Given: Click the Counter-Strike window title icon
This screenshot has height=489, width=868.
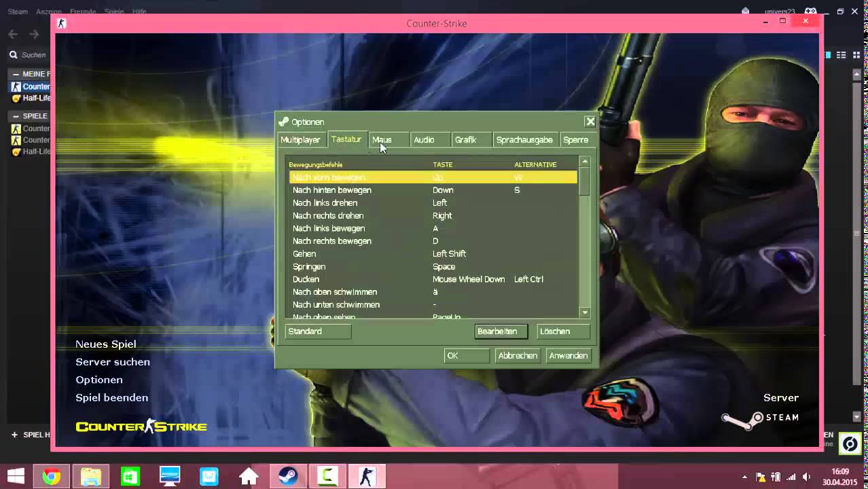Looking at the screenshot, I should (61, 23).
